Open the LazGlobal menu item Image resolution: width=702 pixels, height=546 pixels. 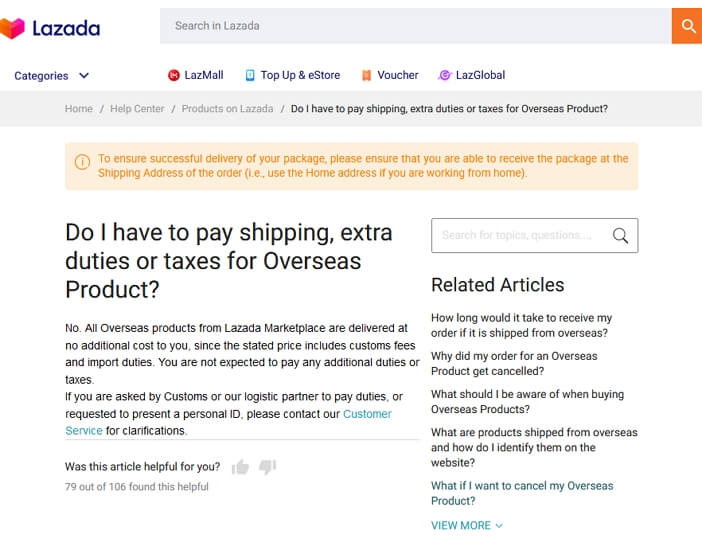[x=471, y=75]
